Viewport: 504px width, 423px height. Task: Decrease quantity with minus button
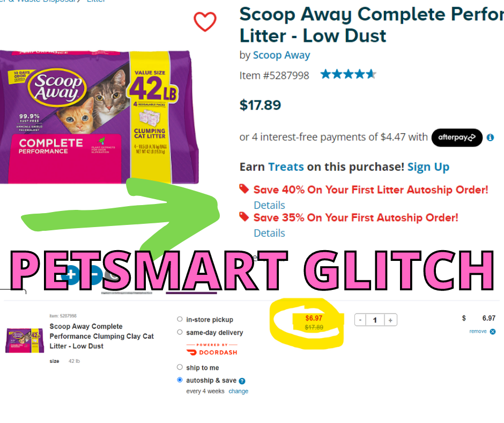[360, 320]
